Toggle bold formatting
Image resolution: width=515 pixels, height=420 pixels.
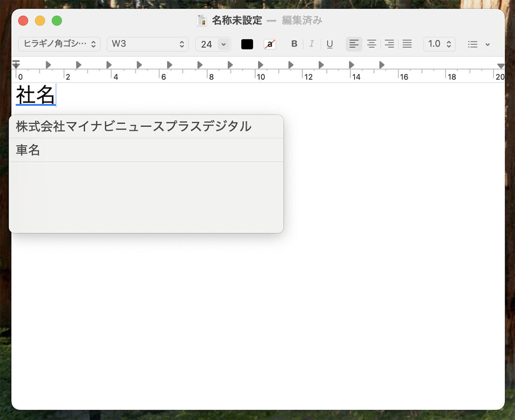(294, 44)
